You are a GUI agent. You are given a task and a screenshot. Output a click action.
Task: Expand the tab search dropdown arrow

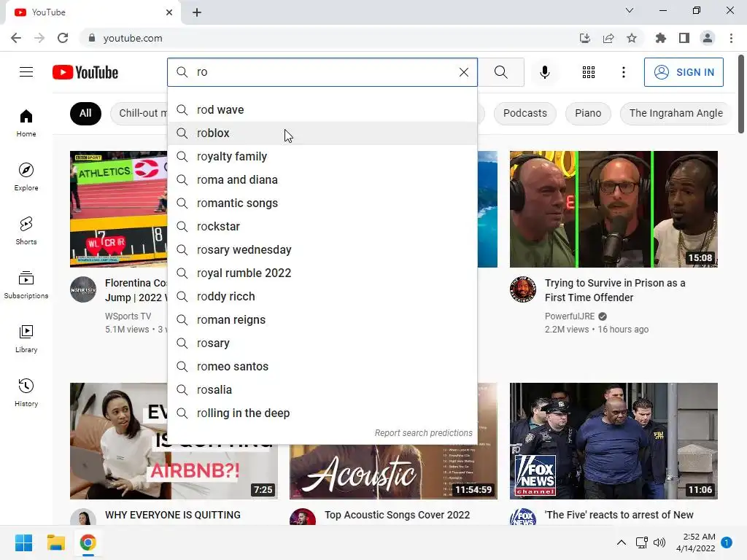630,10
